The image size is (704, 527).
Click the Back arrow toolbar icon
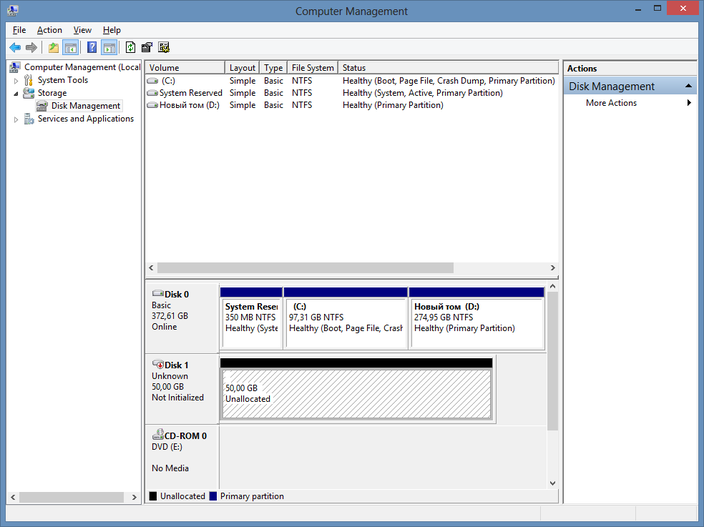tap(15, 47)
